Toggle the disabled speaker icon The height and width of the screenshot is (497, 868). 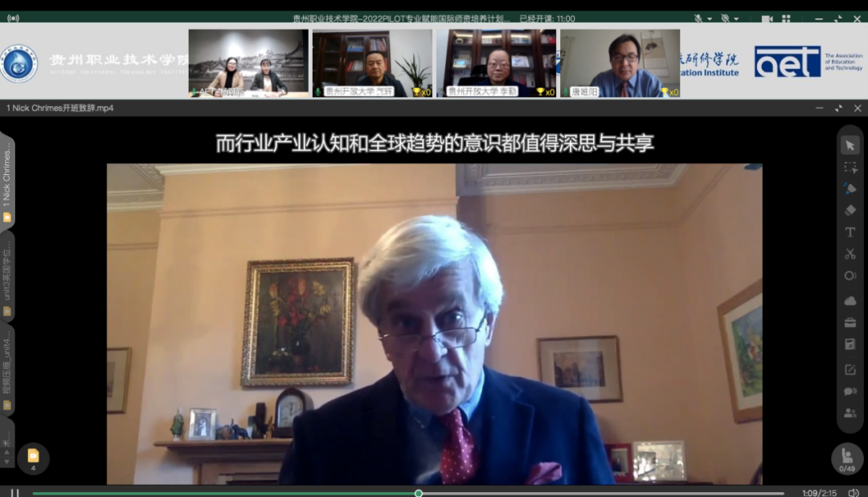coord(725,18)
